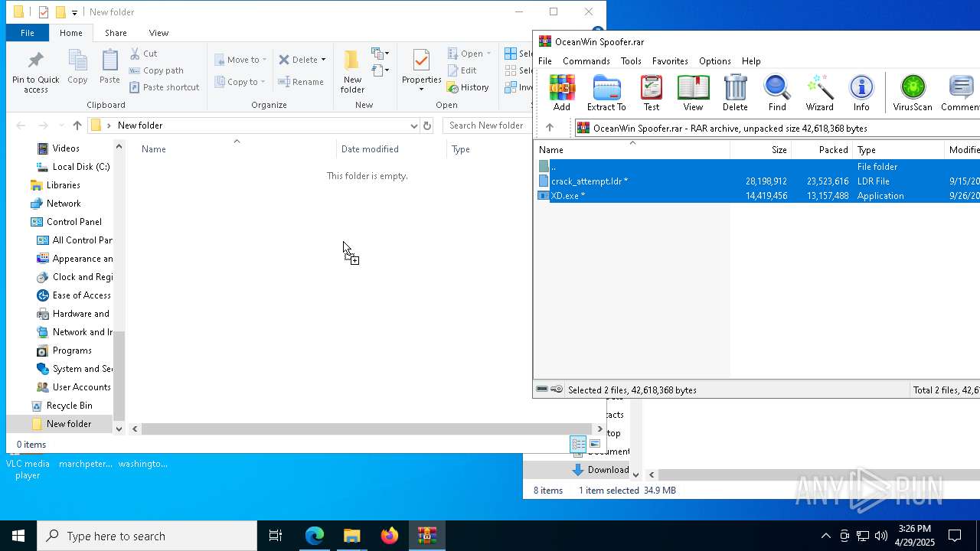Viewport: 980px width, 551px height.
Task: Open WinRAR Commands menu
Action: tap(586, 61)
